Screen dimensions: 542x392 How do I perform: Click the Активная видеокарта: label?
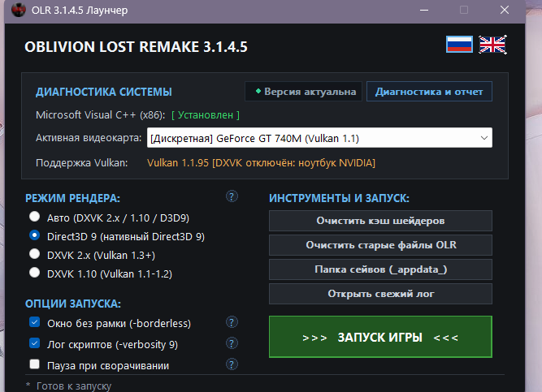[x=89, y=138]
